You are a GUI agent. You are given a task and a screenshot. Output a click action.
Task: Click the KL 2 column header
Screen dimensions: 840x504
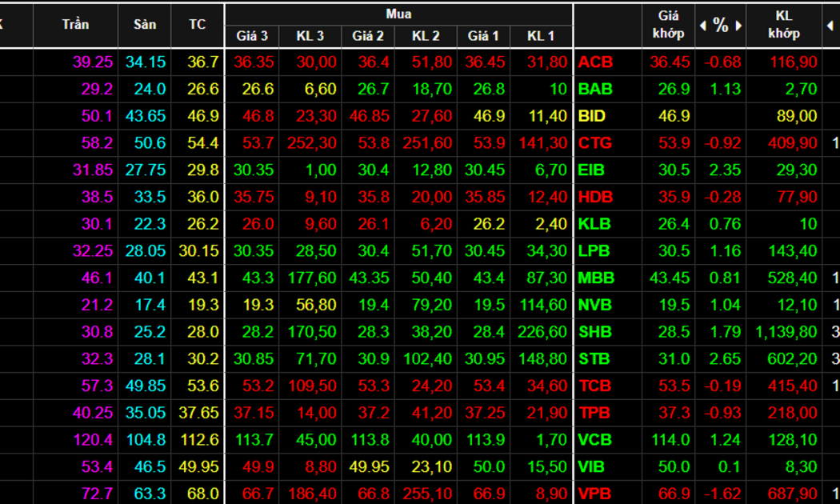(x=426, y=36)
